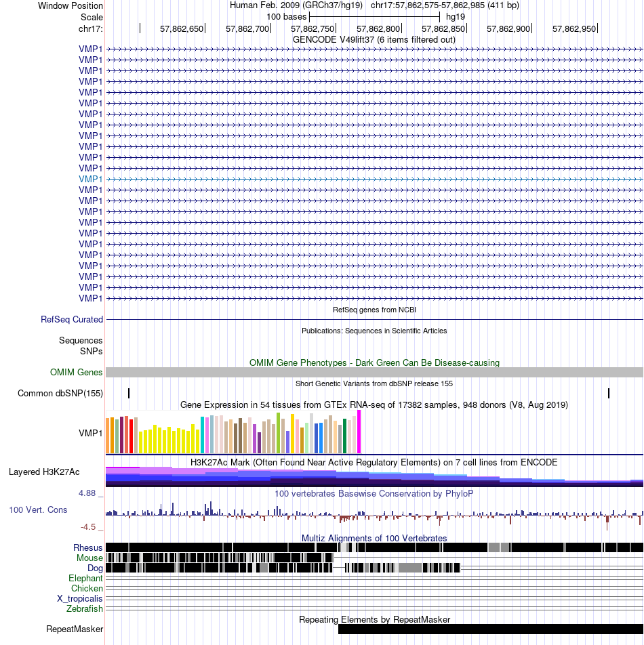Click the 100 Vert. Cons track label
This screenshot has height=645, width=644.
pyautogui.click(x=38, y=509)
